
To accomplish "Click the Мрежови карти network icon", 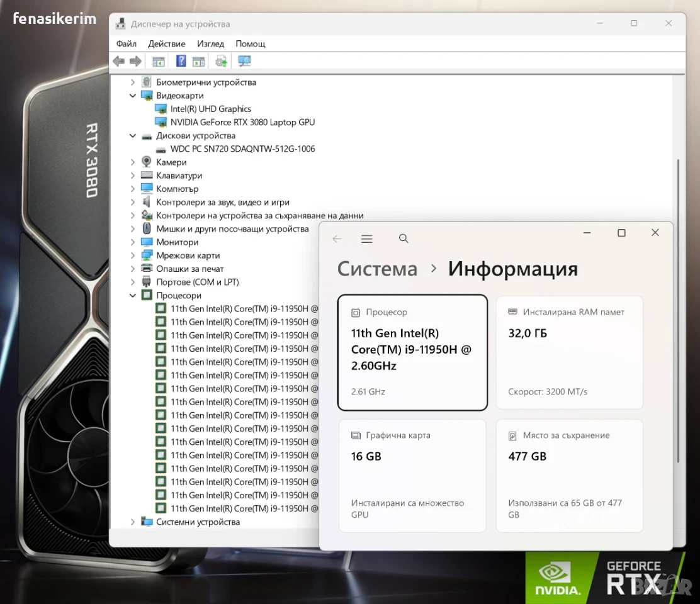I will pyautogui.click(x=147, y=255).
